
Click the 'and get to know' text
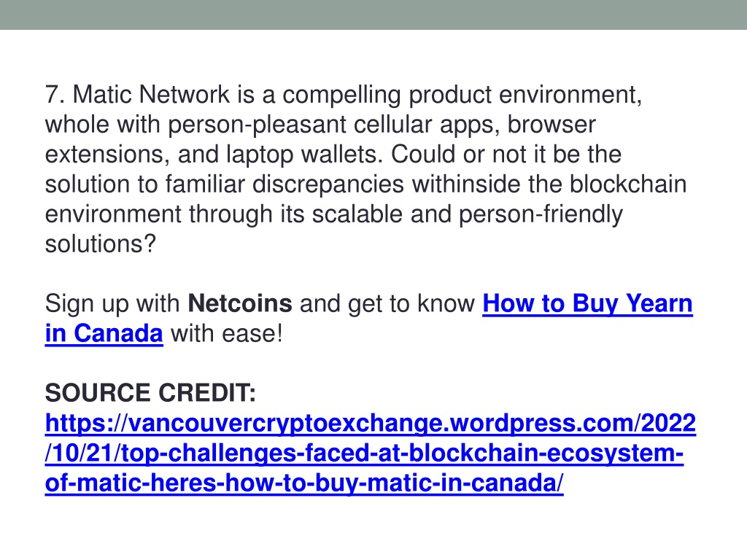(x=387, y=304)
